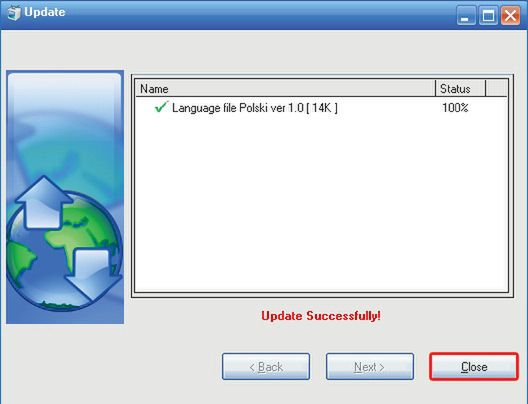Image resolution: width=528 pixels, height=404 pixels.
Task: Click the green checkmark beside Language file Polski
Action: [161, 107]
